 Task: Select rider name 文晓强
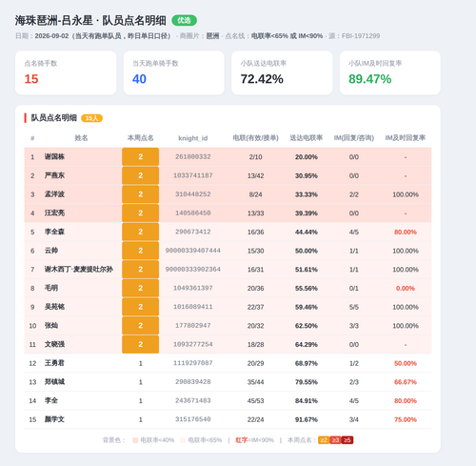54,344
